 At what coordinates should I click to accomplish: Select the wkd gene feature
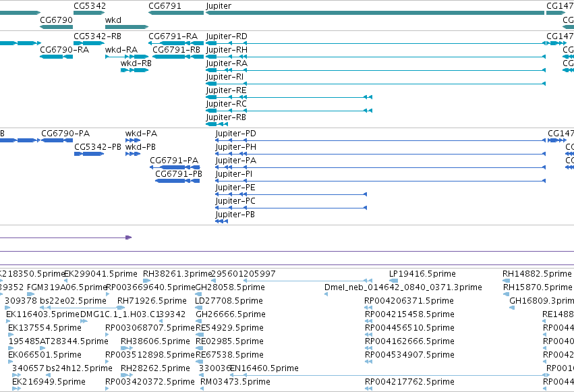[127, 27]
